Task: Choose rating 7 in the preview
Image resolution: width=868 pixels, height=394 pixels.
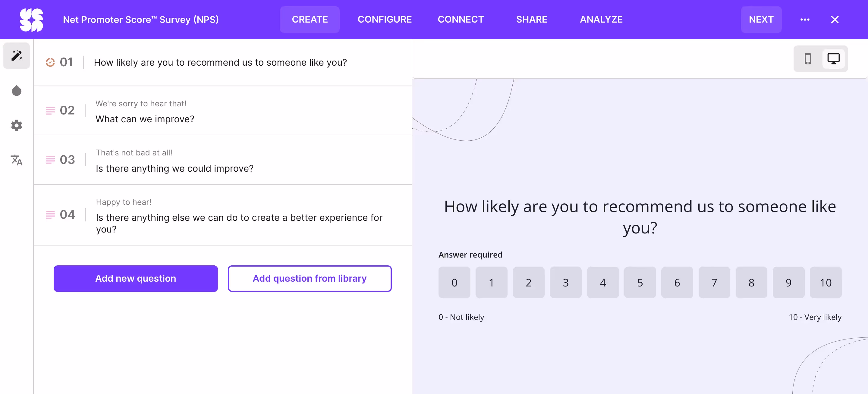Action: (x=714, y=282)
